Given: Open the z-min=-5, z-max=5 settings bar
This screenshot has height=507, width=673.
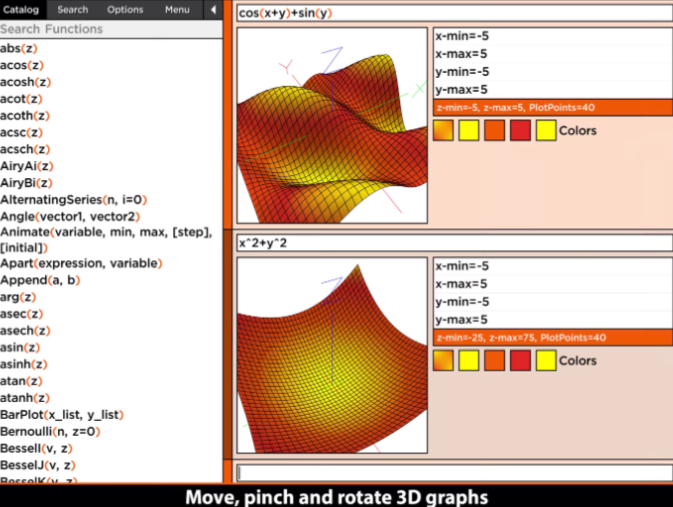Looking at the screenshot, I should 552,108.
